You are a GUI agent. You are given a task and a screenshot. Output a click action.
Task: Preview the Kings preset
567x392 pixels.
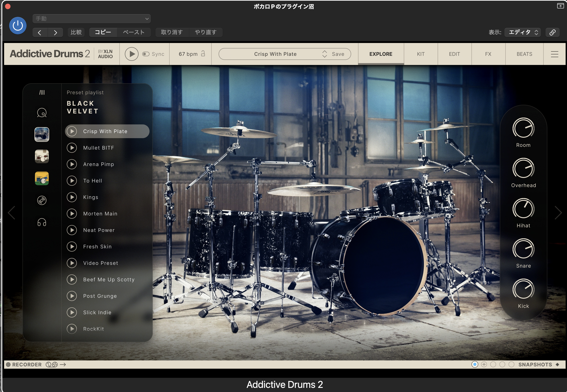[72, 197]
